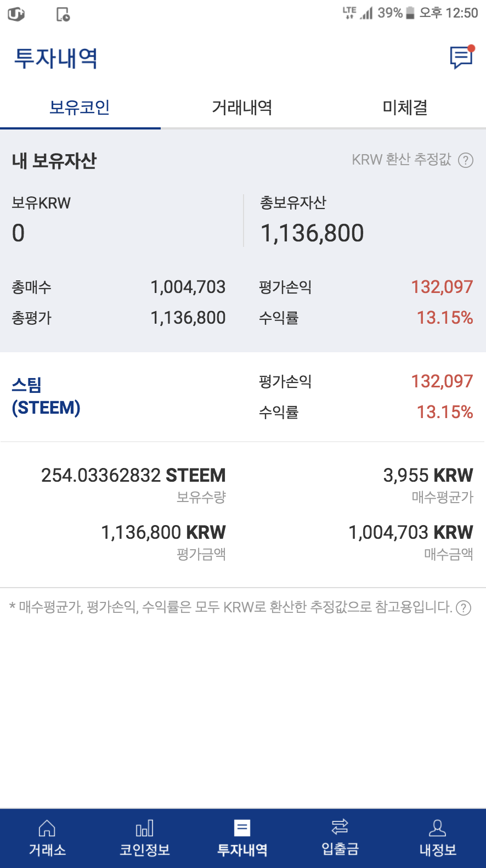Open the chat messages icon
Screen dimensions: 486x868
pos(461,57)
